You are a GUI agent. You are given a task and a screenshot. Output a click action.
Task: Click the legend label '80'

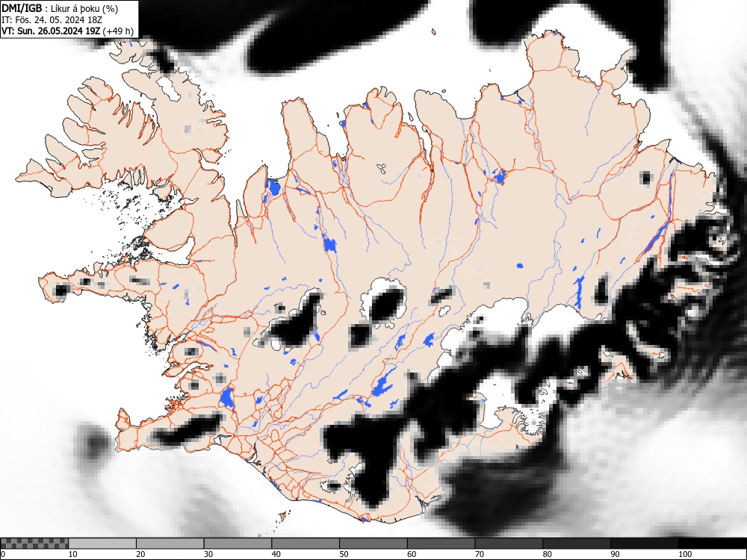click(547, 554)
